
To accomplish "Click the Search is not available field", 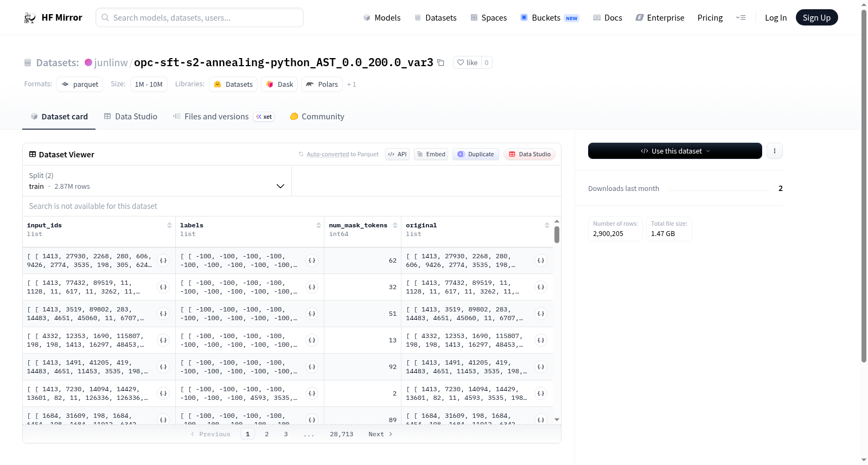I will click(292, 206).
